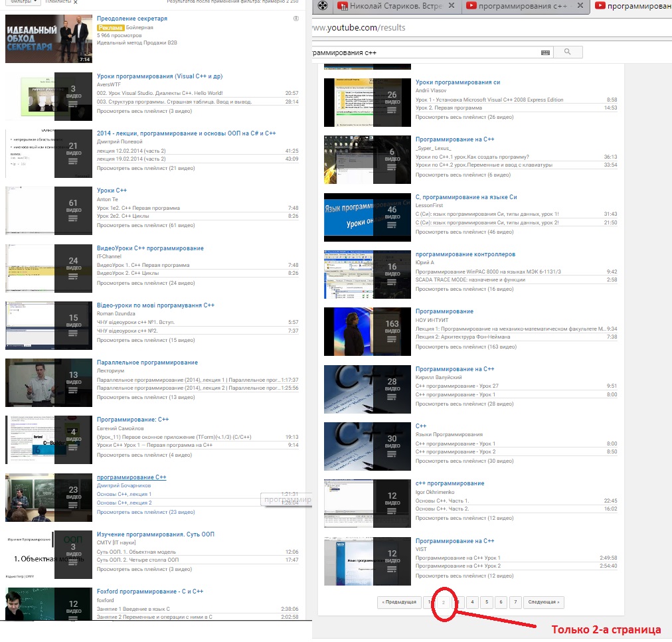Click the 163-video НОУ ИНТУИТ playlist thumbnail
The width and height of the screenshot is (672, 642).
coord(367,332)
